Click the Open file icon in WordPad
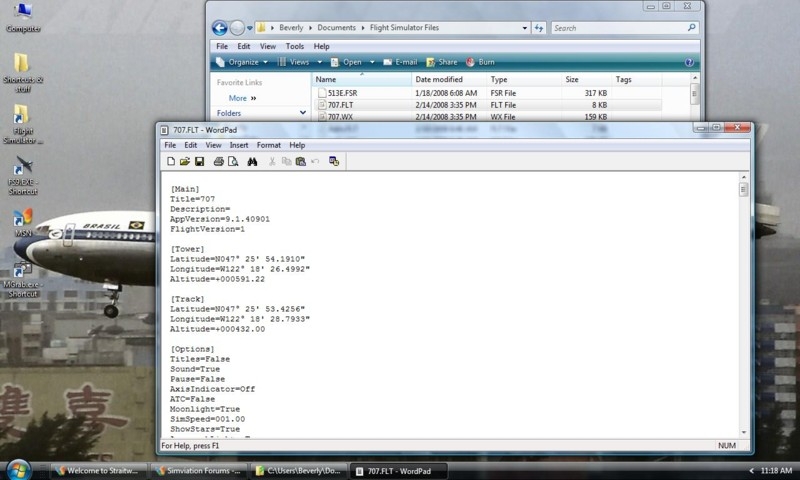Image resolution: width=800 pixels, height=480 pixels. click(x=185, y=161)
